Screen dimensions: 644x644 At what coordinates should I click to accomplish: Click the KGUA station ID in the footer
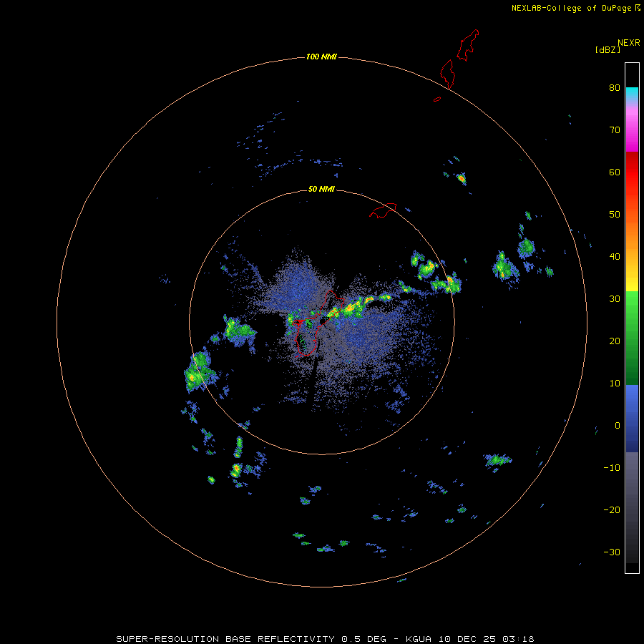(x=419, y=639)
